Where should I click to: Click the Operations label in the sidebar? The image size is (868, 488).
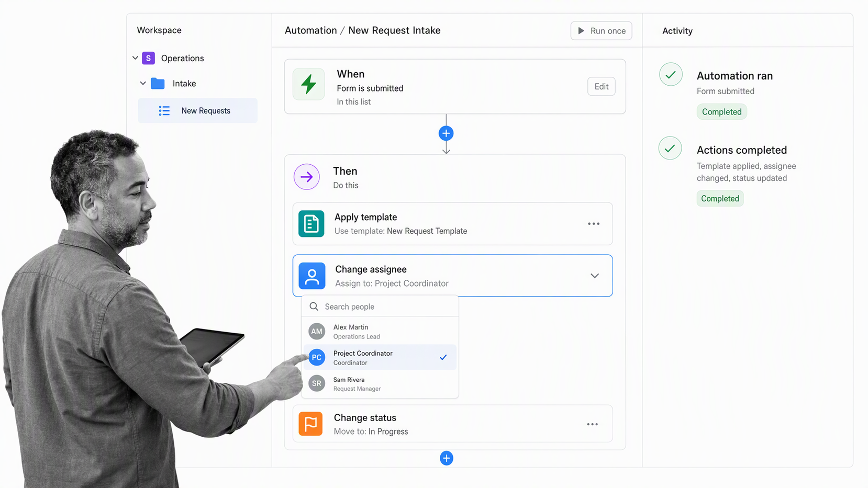pos(182,58)
